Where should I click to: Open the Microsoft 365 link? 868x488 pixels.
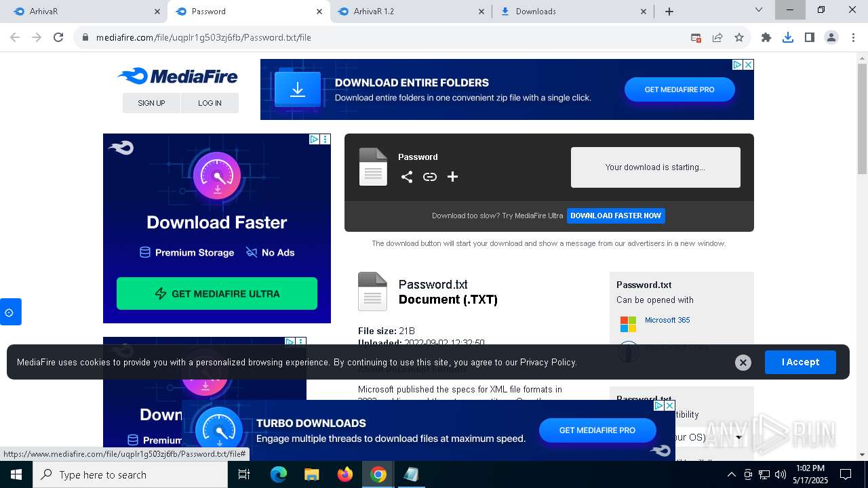pyautogui.click(x=667, y=320)
